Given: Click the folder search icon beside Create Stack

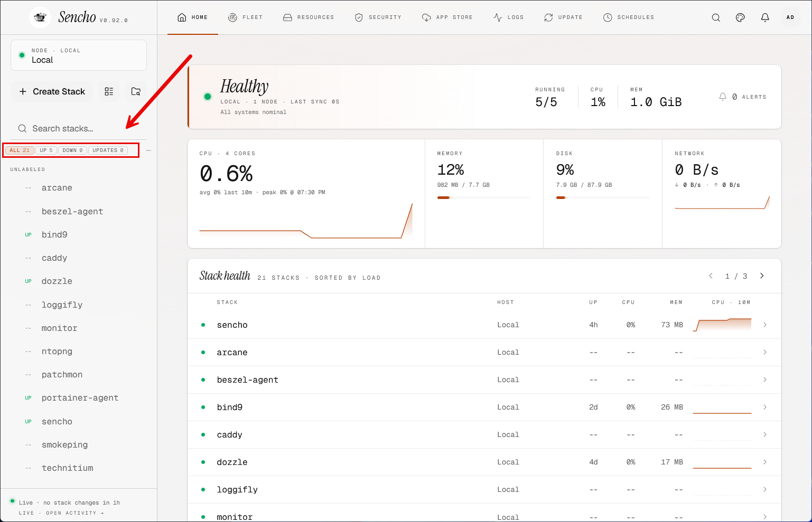Looking at the screenshot, I should click(136, 91).
